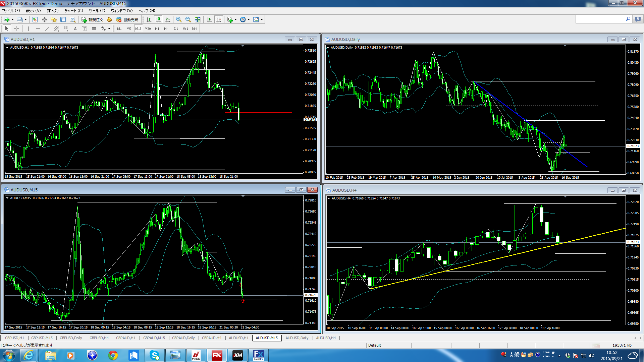Click the search input field
The width and height of the screenshot is (644, 362).
pos(600,19)
